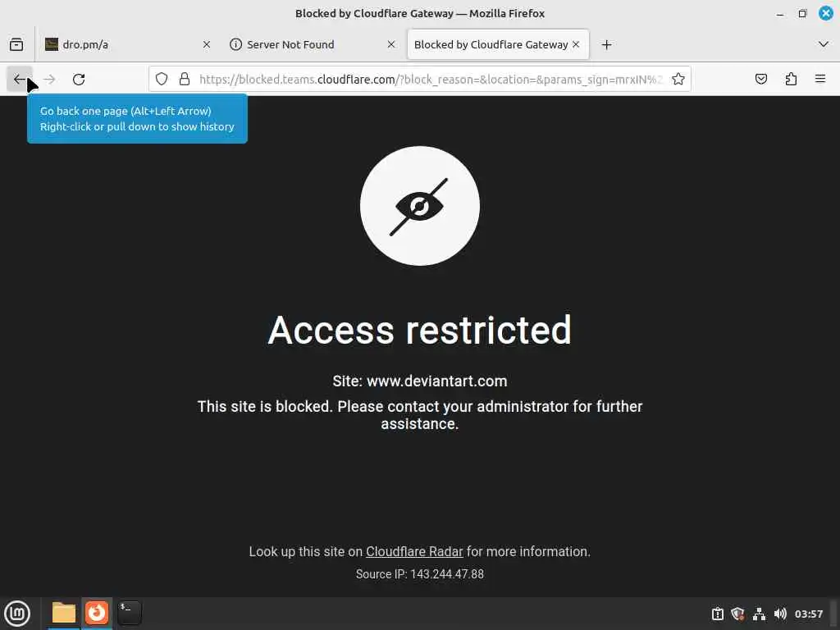Open the volume control in system tray
Image resolution: width=840 pixels, height=630 pixels.
780,614
